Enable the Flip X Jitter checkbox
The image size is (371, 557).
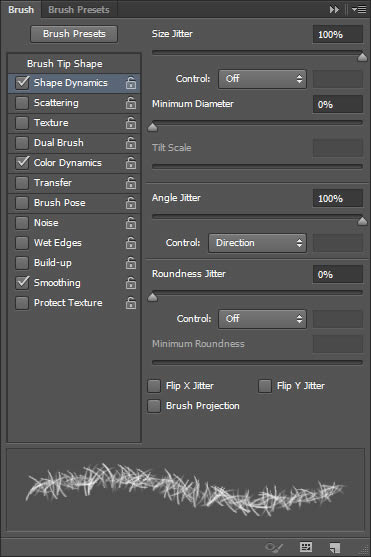[x=154, y=386]
